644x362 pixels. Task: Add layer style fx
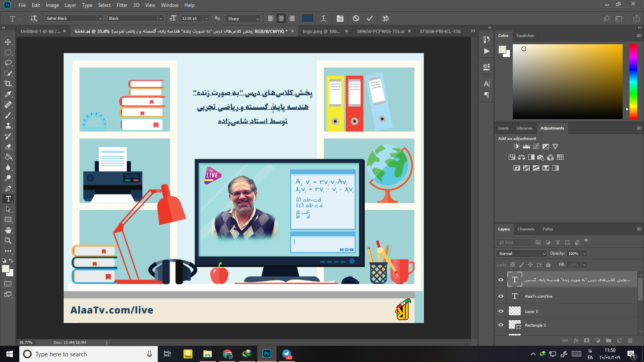click(x=576, y=341)
